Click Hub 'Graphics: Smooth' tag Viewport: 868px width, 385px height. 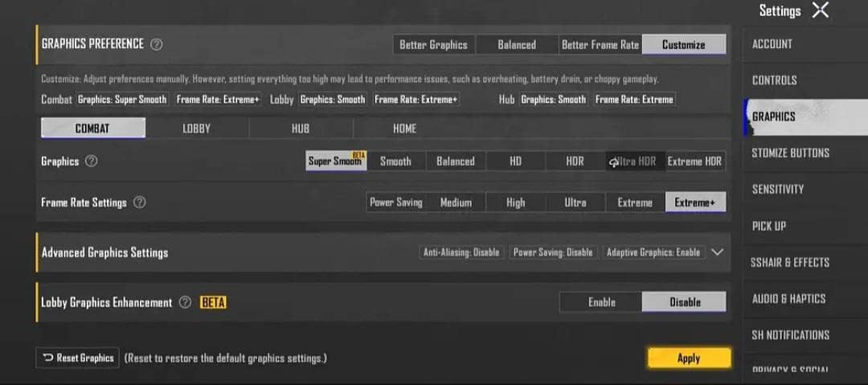click(x=554, y=100)
